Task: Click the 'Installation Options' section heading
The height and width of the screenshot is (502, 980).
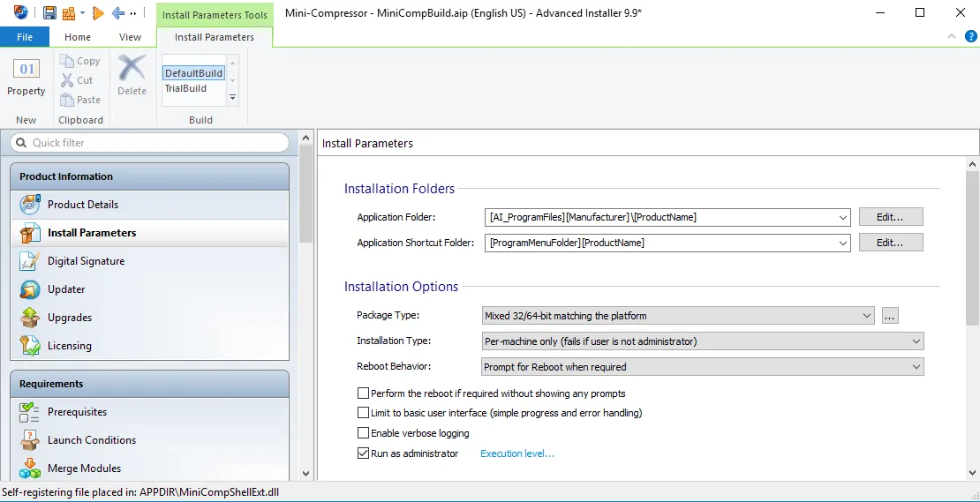Action: point(401,287)
